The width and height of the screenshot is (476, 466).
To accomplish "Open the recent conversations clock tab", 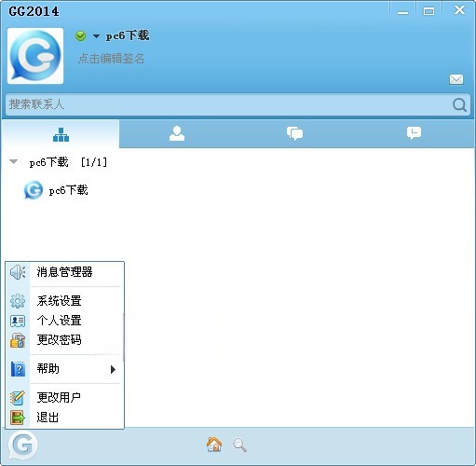I will click(414, 133).
